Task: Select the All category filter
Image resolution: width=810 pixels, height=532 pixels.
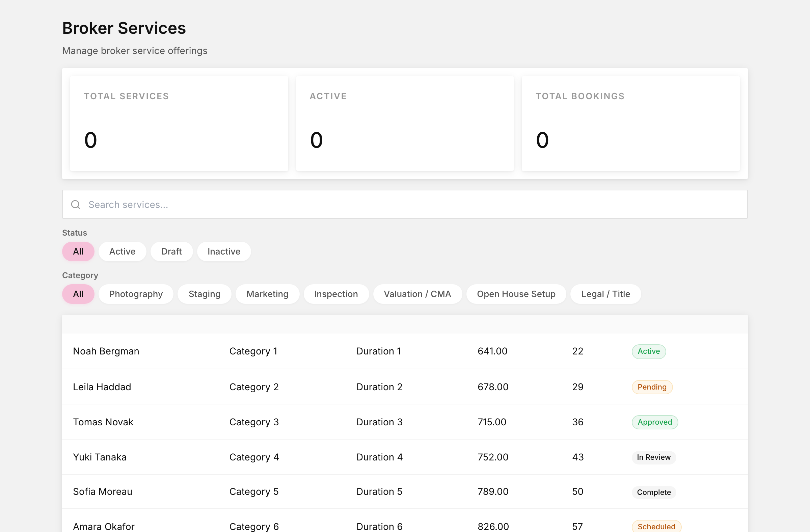Action: (78, 294)
